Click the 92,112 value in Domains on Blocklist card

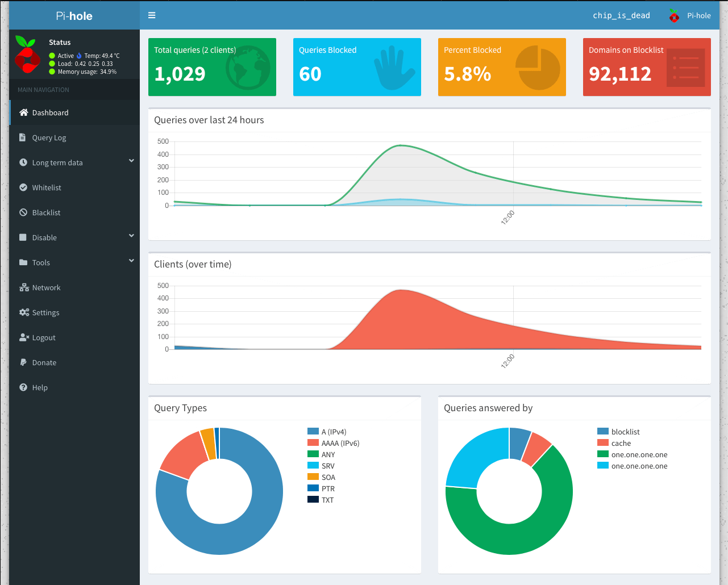point(620,74)
